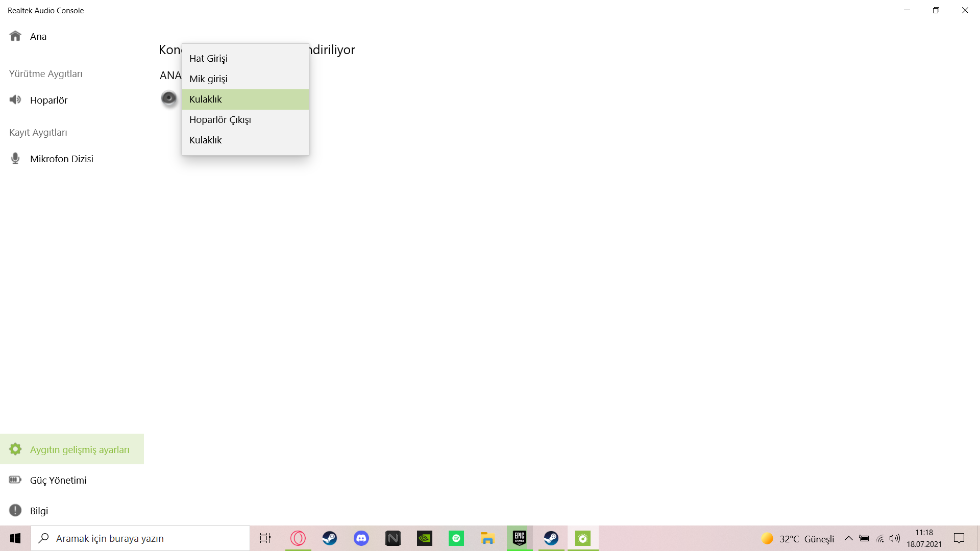Screen dimensions: 980x551
Task: Open Windows Start menu
Action: click(x=15, y=538)
